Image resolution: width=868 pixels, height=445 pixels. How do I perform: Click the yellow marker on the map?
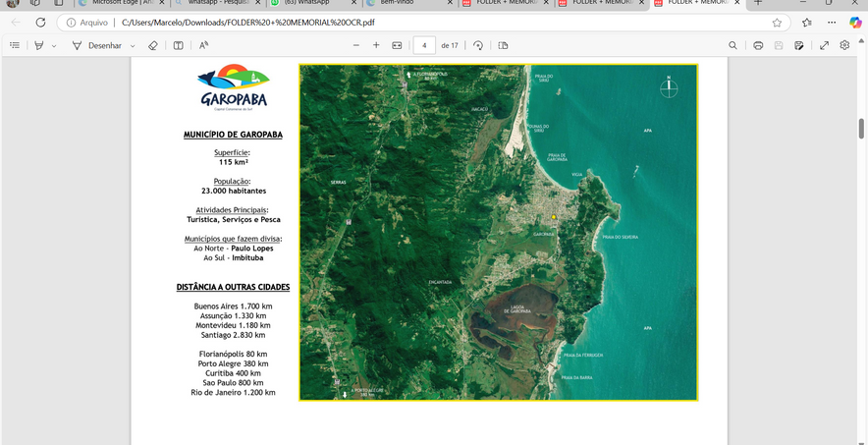pos(553,217)
